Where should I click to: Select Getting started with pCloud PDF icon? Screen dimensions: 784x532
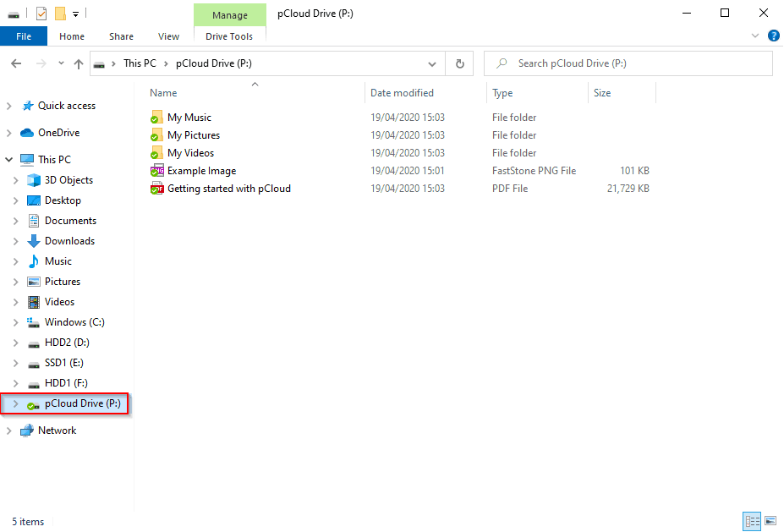coord(156,189)
